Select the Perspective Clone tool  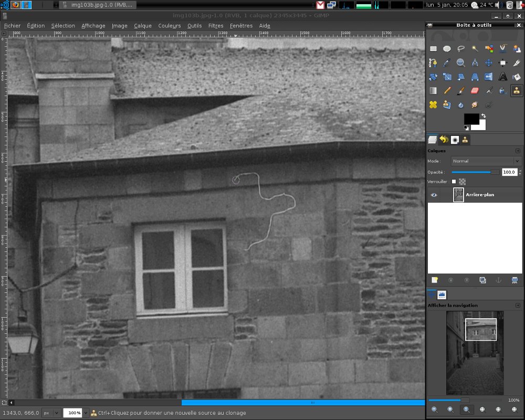point(447,105)
